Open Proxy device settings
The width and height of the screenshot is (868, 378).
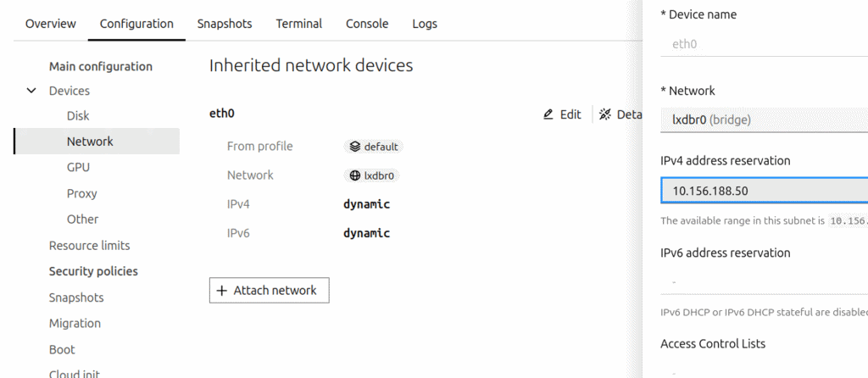point(81,194)
